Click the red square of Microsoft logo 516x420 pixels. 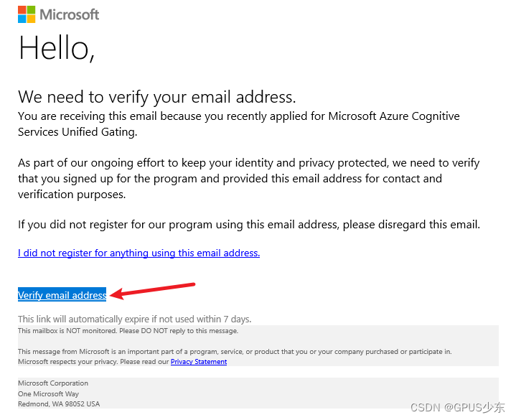(22, 10)
